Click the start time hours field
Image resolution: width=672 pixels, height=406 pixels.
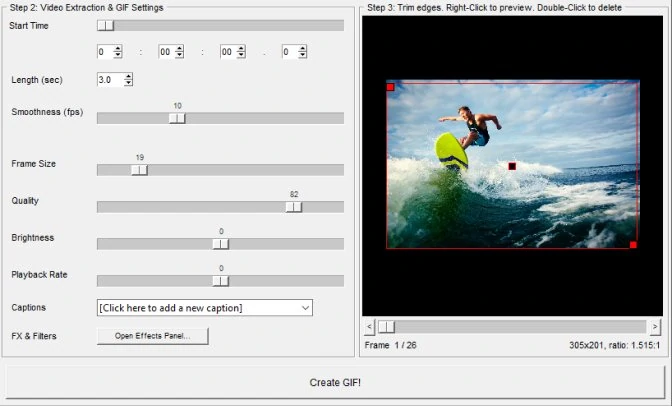coord(105,52)
